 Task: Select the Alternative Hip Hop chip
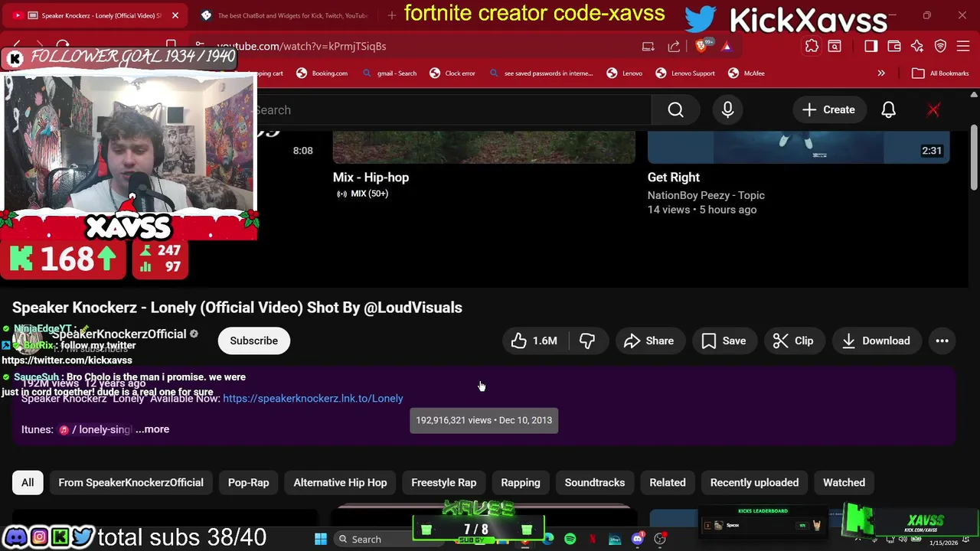click(x=340, y=483)
